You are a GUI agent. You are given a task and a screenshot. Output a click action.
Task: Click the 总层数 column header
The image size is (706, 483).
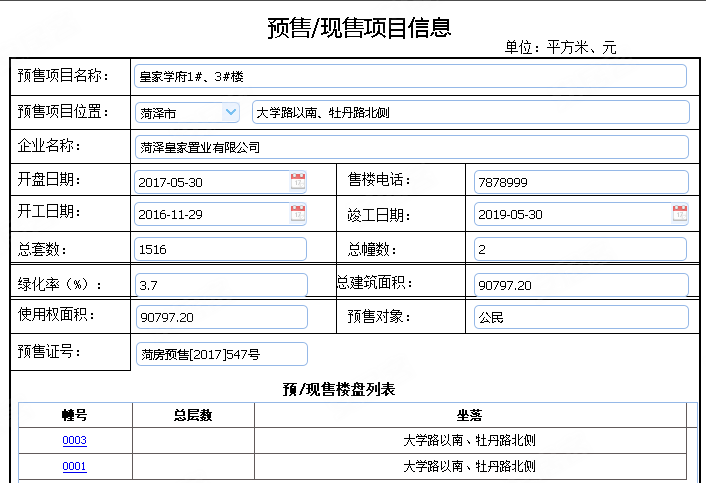(x=192, y=415)
